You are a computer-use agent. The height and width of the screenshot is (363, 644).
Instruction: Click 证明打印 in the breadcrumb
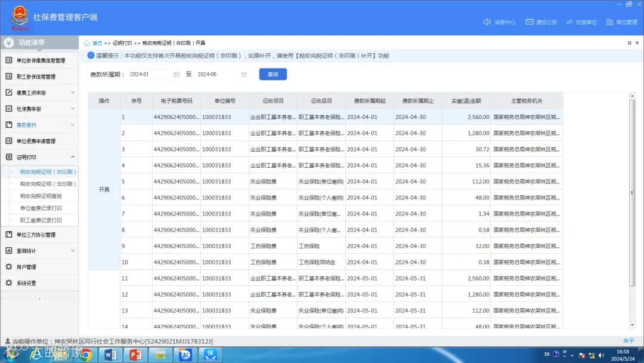(x=122, y=43)
